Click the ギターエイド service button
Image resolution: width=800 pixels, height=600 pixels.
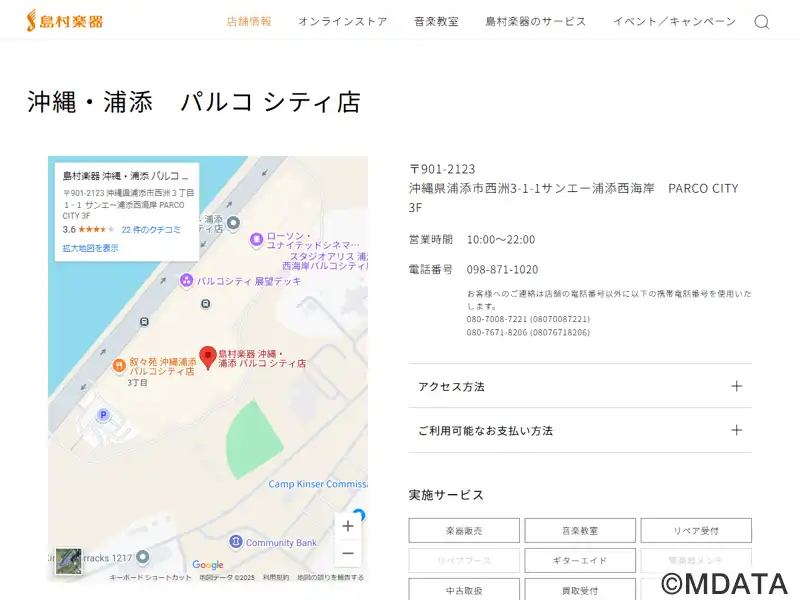coord(580,560)
